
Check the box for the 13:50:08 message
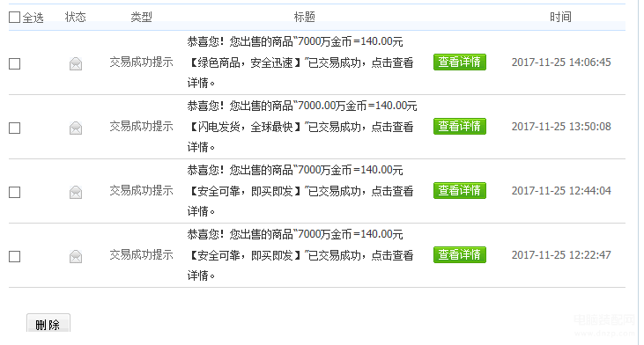[x=14, y=128]
